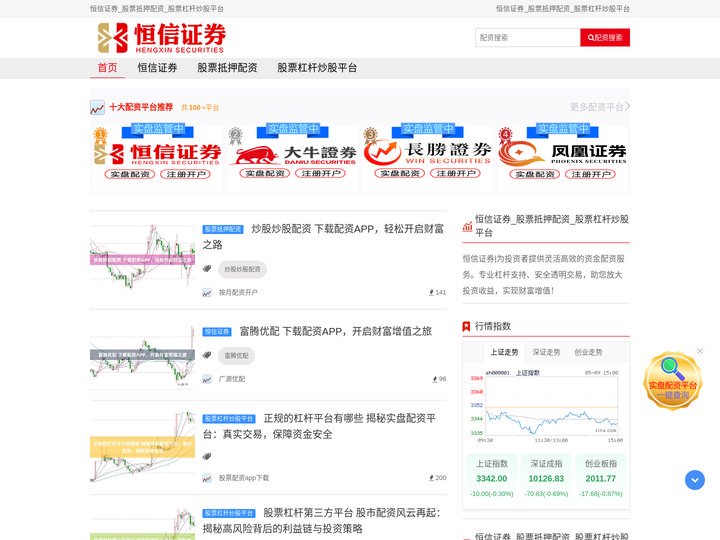The image size is (720, 540).
Task: Click the 股票抵押配资 blue category tag
Action: (x=223, y=229)
